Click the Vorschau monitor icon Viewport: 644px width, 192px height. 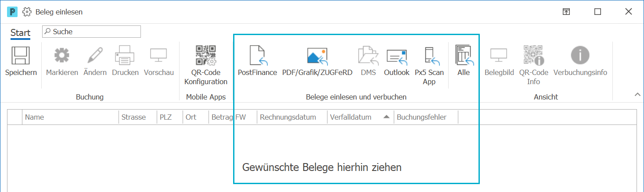click(x=158, y=55)
